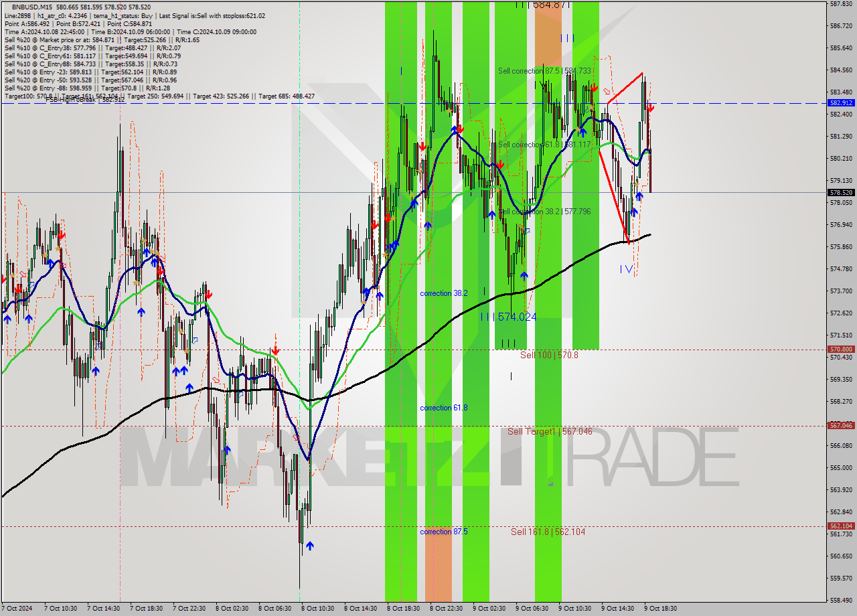Click the 565.000 price axis value
The height and width of the screenshot is (616, 857).
841,467
